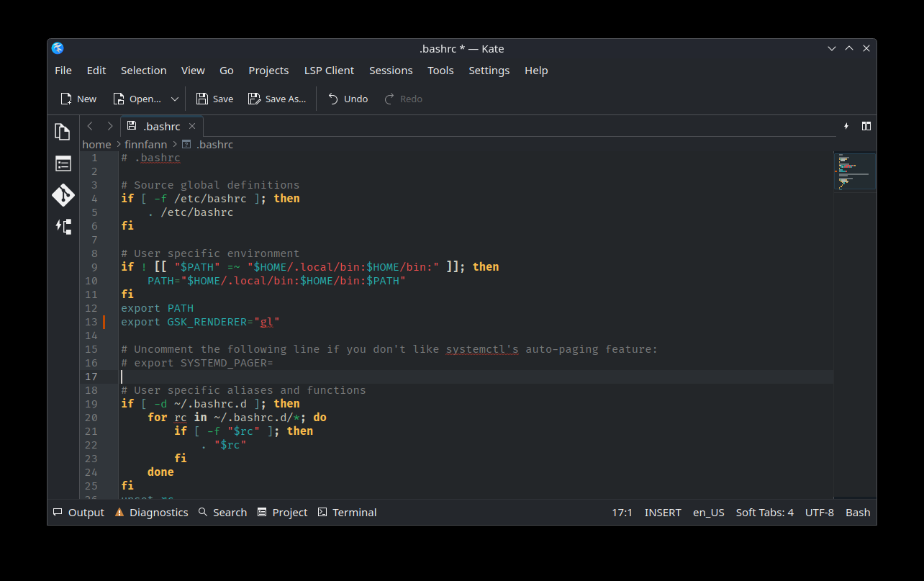Click the Open file toolbar button

click(x=137, y=99)
